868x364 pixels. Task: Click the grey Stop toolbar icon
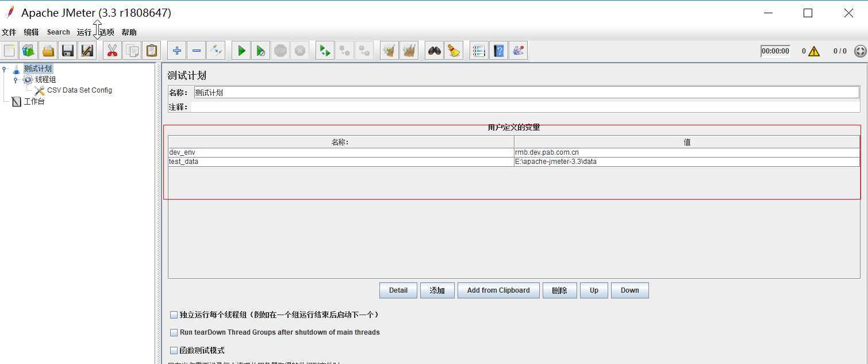[281, 51]
